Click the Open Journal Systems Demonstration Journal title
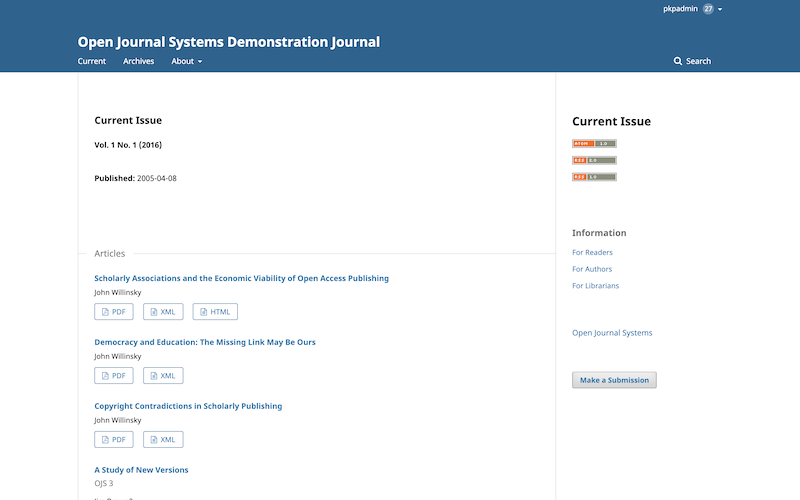This screenshot has height=500, width=800. pyautogui.click(x=228, y=42)
